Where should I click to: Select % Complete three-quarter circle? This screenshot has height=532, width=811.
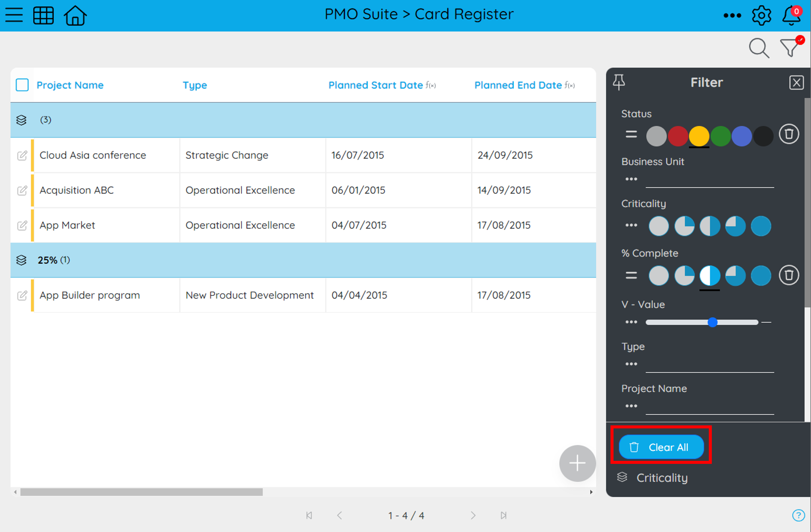tap(735, 276)
